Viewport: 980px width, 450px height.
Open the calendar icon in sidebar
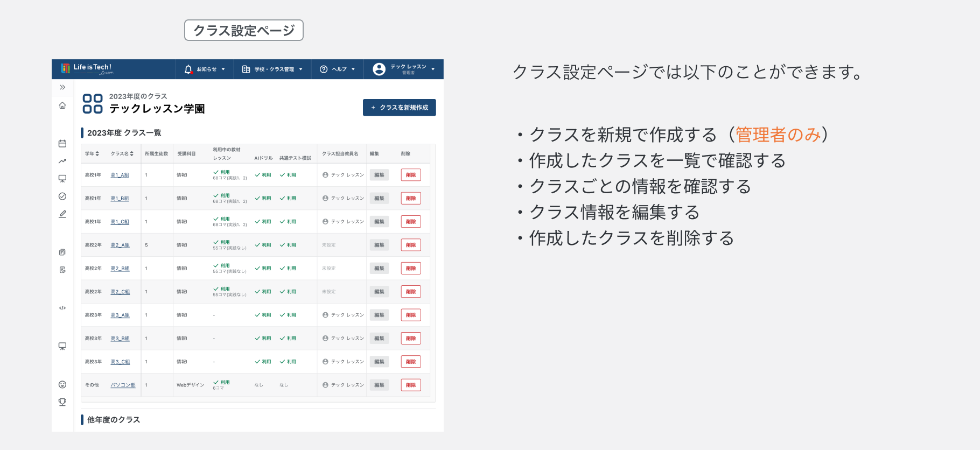(62, 144)
